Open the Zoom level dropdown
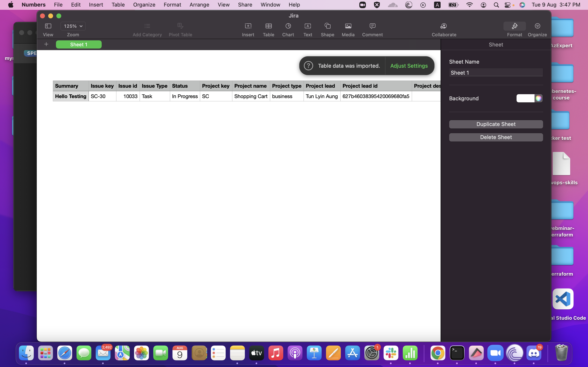Screen dimensions: 588x367 73,26
